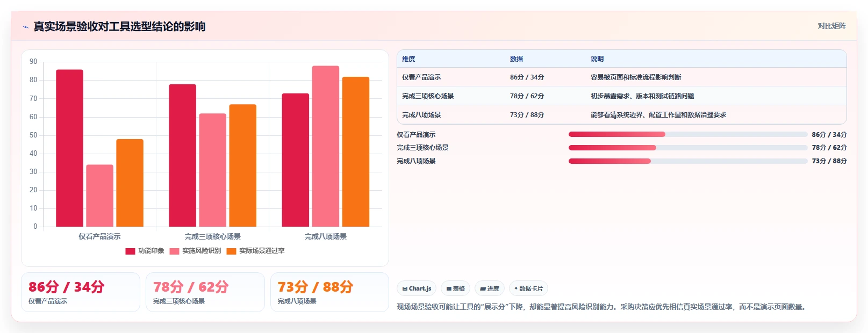Select the 数据卡片 tag chip

(x=528, y=288)
